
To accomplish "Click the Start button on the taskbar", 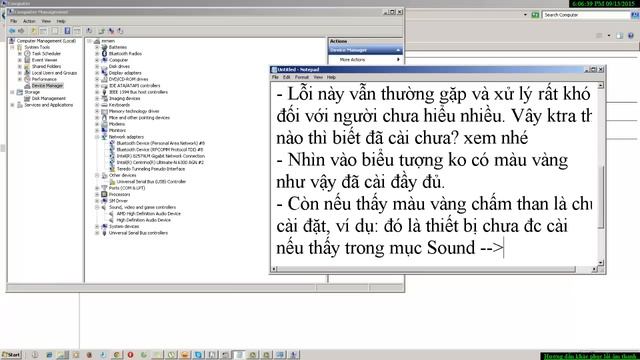I will click(x=11, y=355).
